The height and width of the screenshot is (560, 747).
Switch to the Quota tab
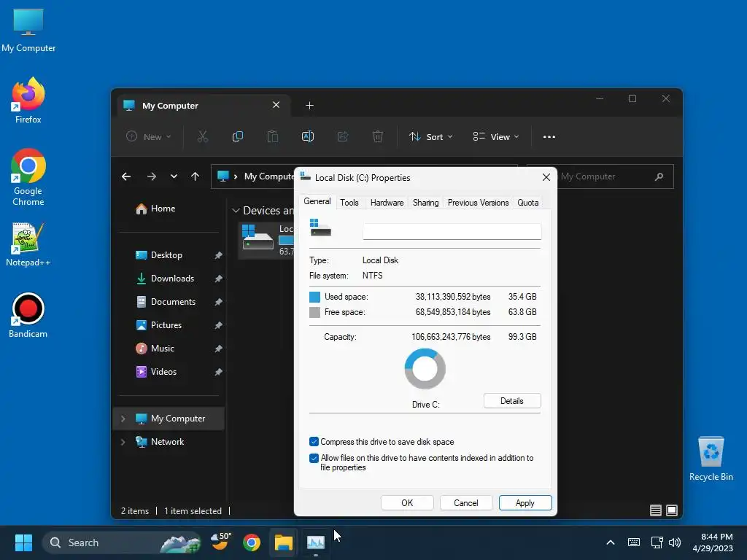pyautogui.click(x=528, y=203)
